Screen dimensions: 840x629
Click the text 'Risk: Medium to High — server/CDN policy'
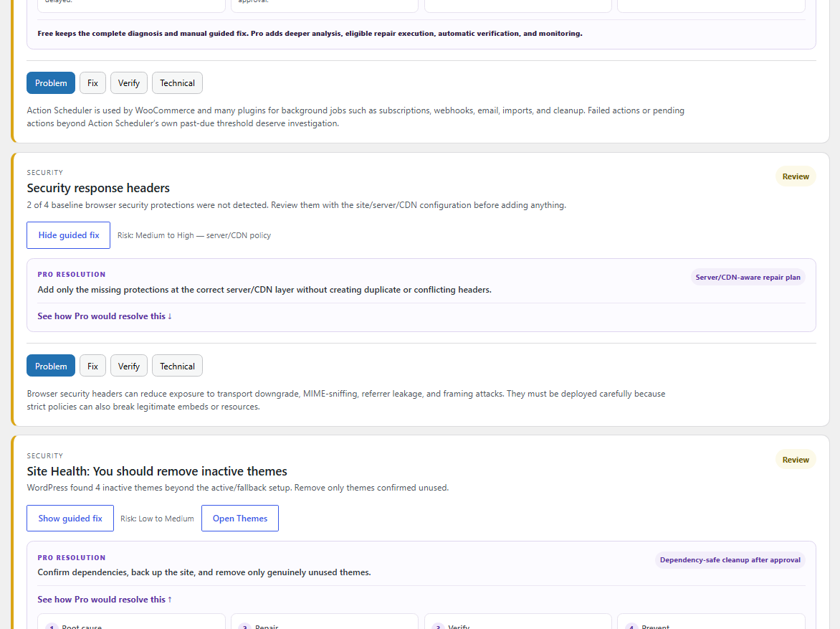[194, 235]
